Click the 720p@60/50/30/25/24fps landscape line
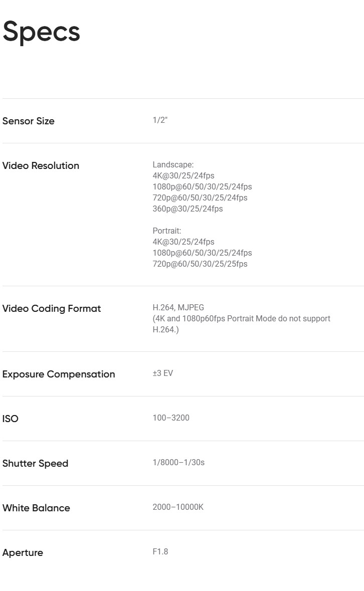 (200, 198)
